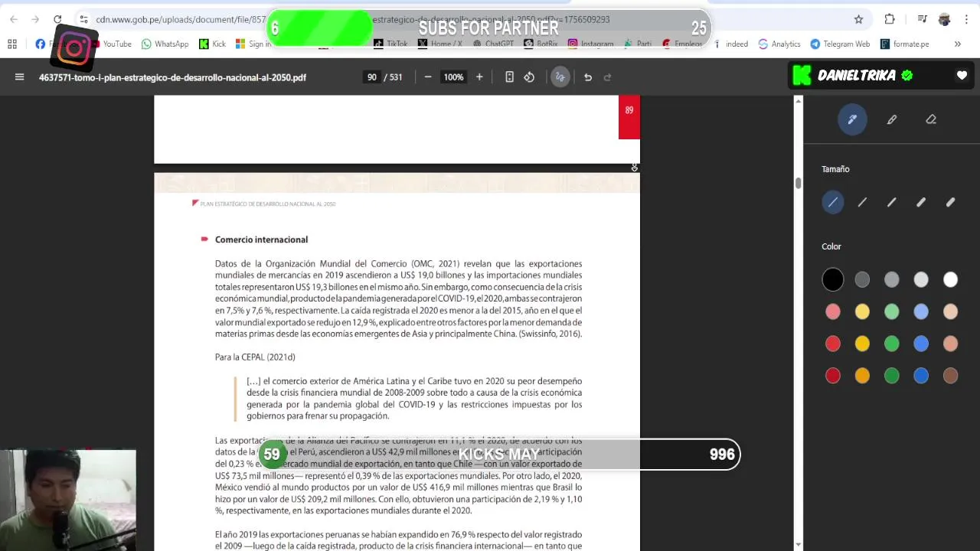The width and height of the screenshot is (980, 551).
Task: Rotate the PDF counterclockwise
Action: click(529, 77)
